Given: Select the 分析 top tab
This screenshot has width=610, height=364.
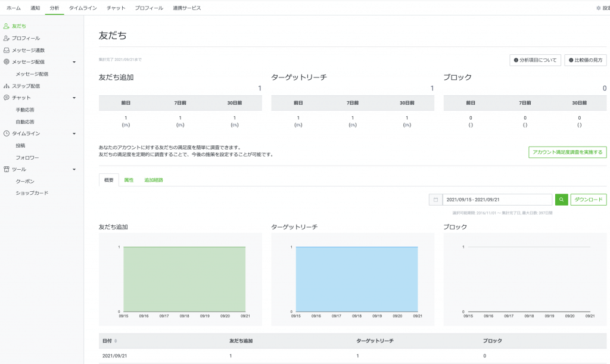Looking at the screenshot, I should (x=54, y=8).
